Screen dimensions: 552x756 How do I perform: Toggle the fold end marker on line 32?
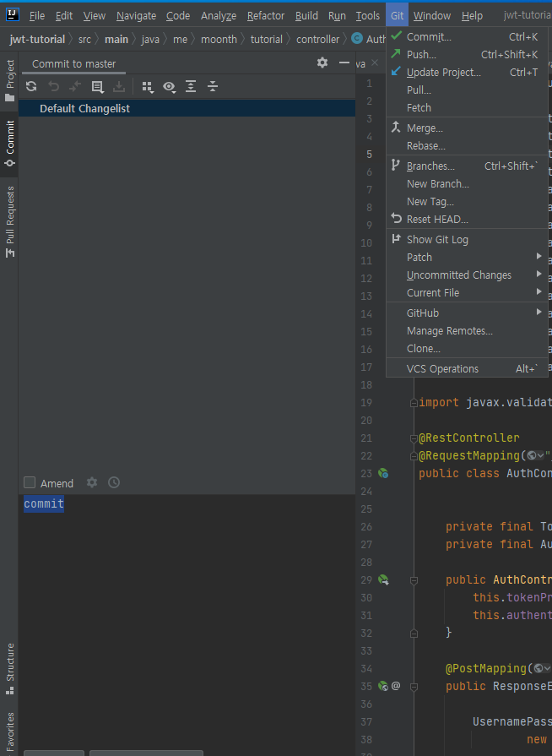pos(414,633)
